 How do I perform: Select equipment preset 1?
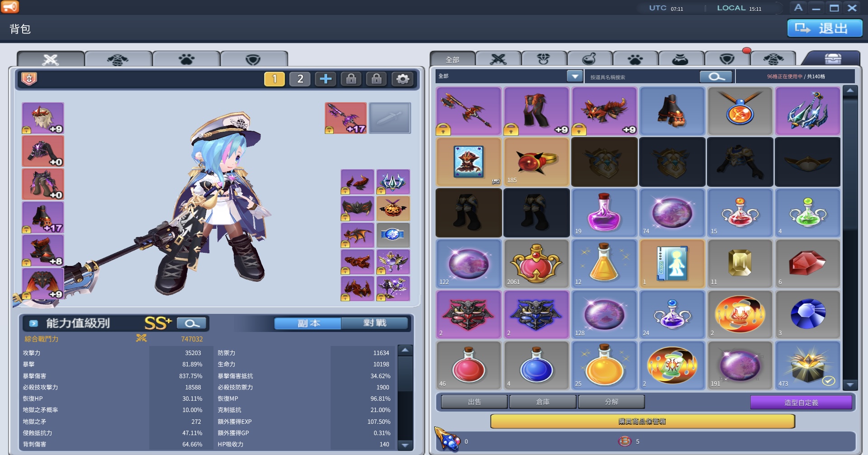(275, 79)
